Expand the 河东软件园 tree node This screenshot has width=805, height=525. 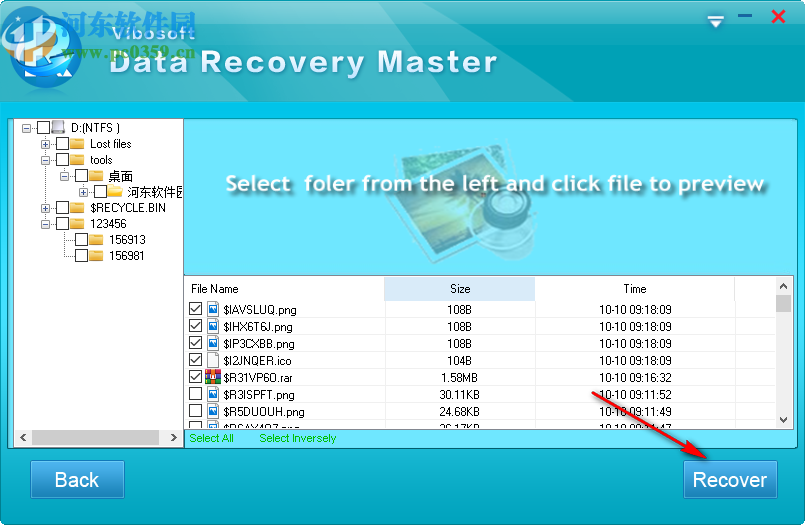point(83,192)
